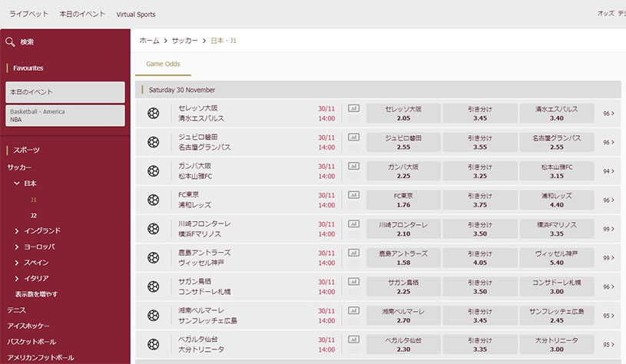Select draw at 4.05 for 鹿島アントラーズ match
The image size is (626, 364).
(480, 258)
